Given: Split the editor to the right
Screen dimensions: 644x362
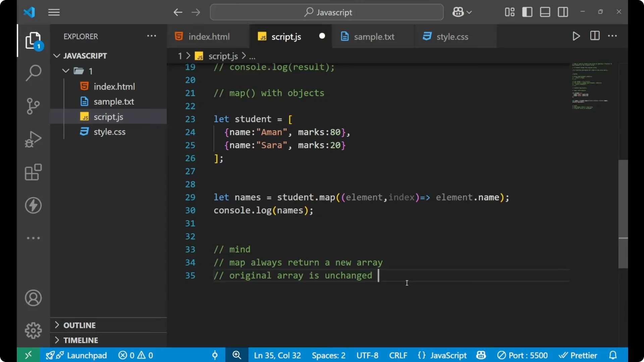Looking at the screenshot, I should pos(595,36).
